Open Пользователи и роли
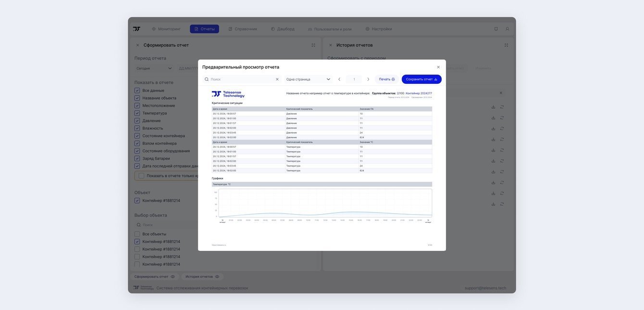Image resolution: width=644 pixels, height=310 pixels. pyautogui.click(x=330, y=29)
